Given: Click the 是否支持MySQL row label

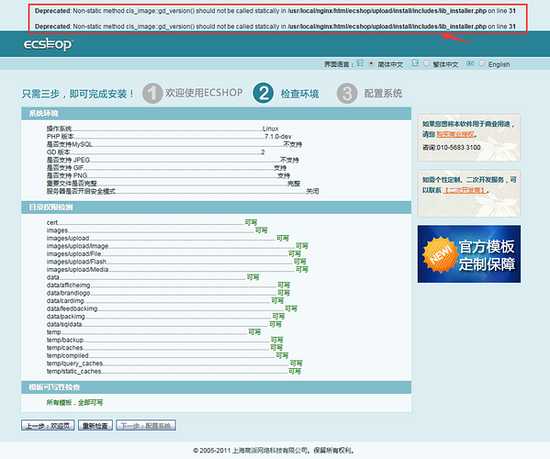Looking at the screenshot, I should pyautogui.click(x=69, y=144).
